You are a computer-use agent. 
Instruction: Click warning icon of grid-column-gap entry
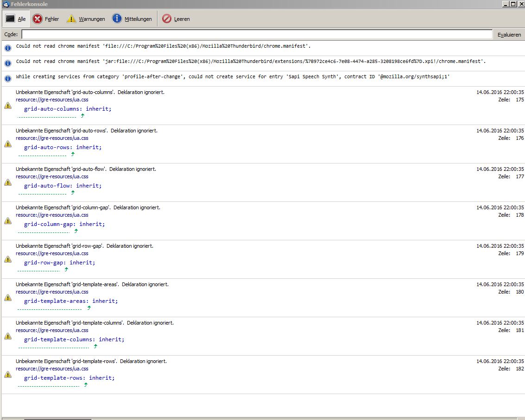pos(8,221)
